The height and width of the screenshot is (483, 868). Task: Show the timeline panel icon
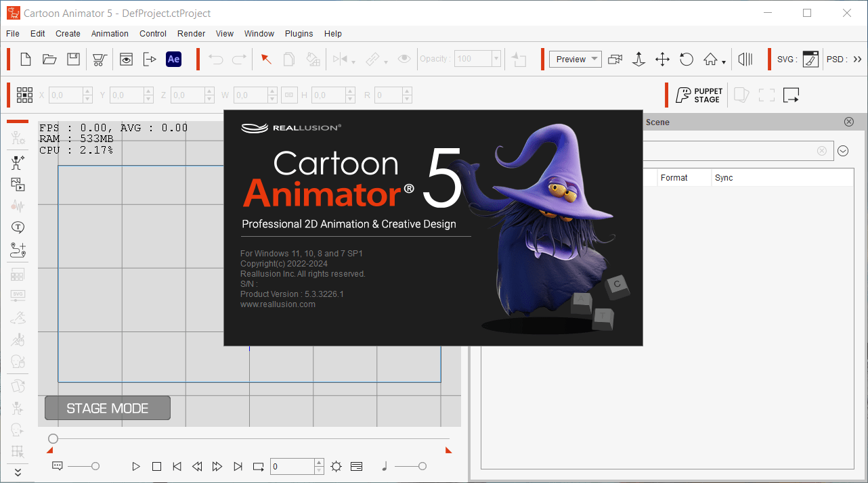click(x=357, y=466)
